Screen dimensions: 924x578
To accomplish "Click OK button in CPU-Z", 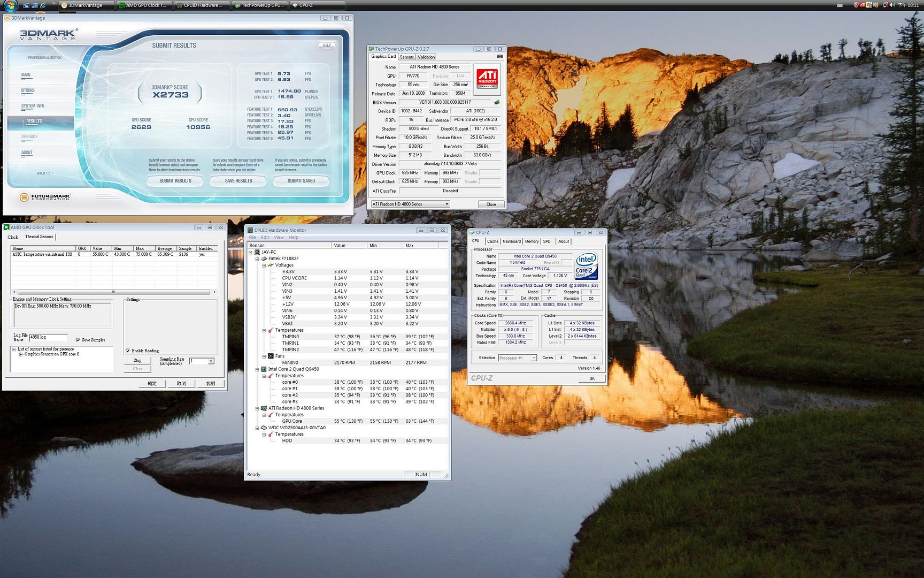I will click(592, 378).
